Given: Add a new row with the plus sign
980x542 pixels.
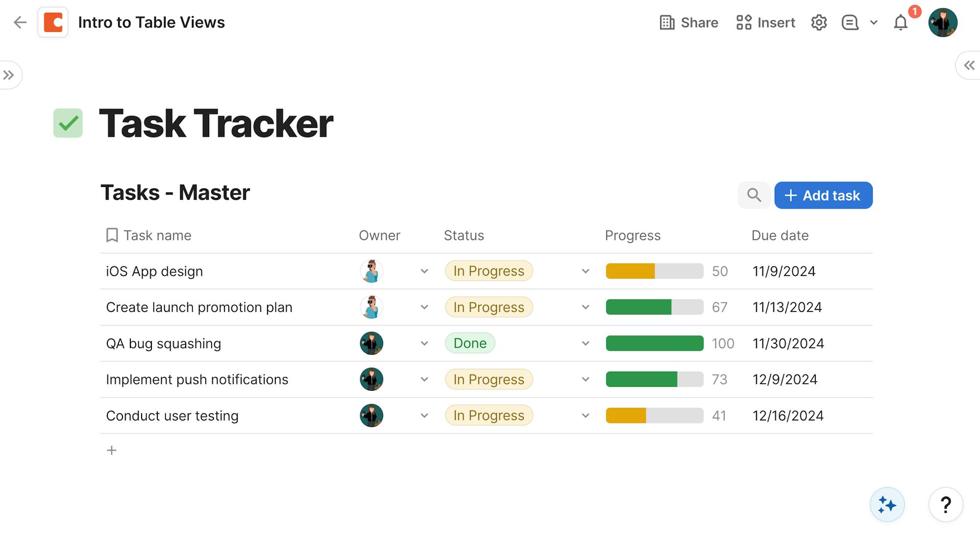Looking at the screenshot, I should coord(112,450).
